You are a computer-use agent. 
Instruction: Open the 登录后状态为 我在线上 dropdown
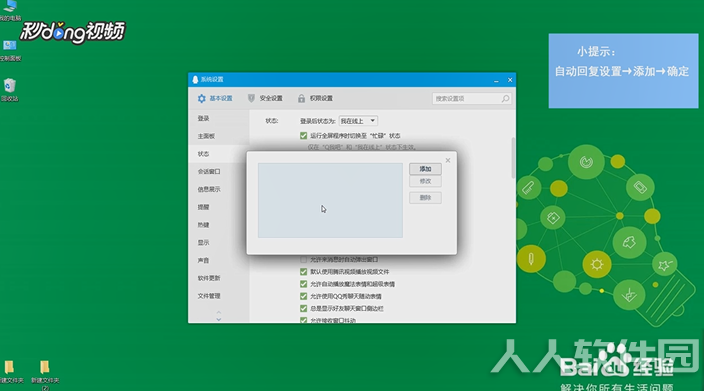point(358,121)
